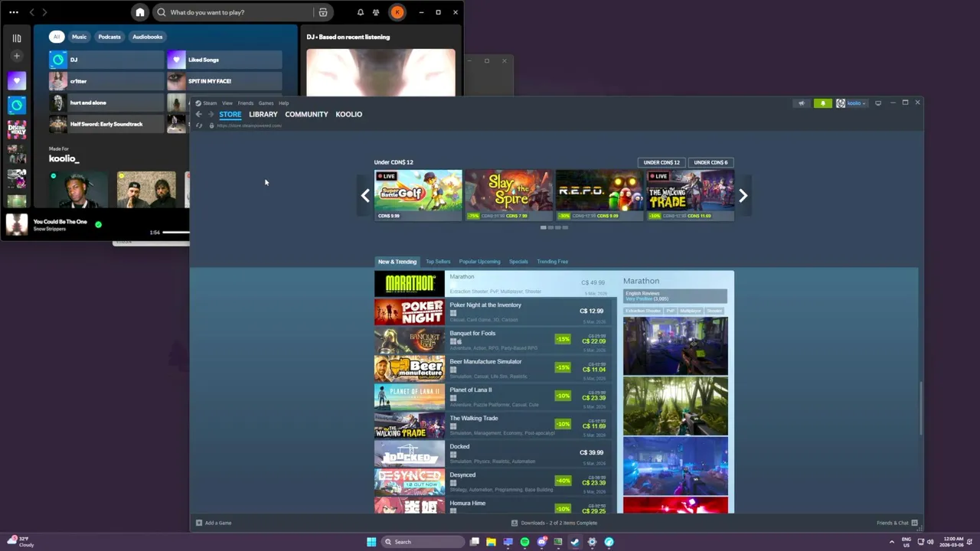Select Podcasts filter chip in Spotify
980x551 pixels.
click(x=109, y=37)
